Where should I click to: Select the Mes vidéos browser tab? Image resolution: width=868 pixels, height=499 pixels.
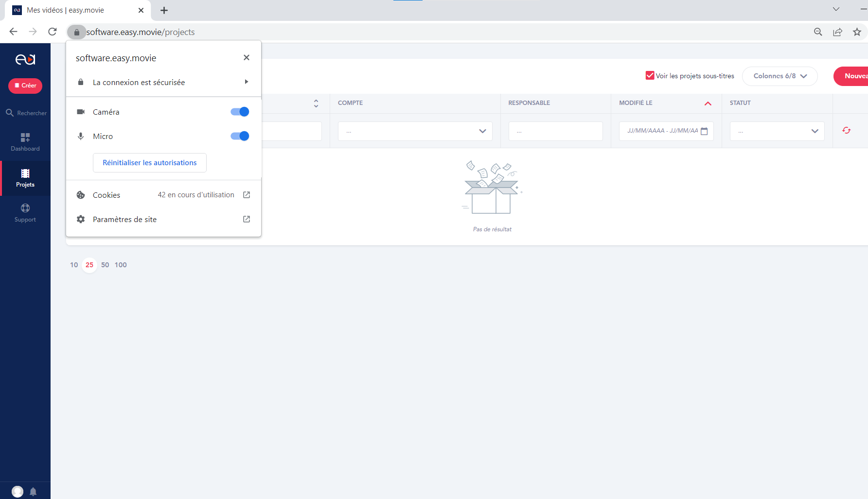coord(78,10)
